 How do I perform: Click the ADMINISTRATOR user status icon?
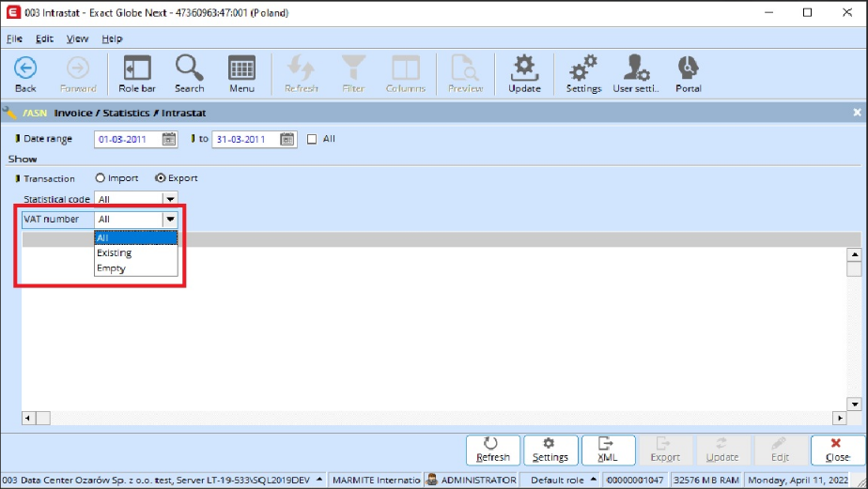coord(432,480)
